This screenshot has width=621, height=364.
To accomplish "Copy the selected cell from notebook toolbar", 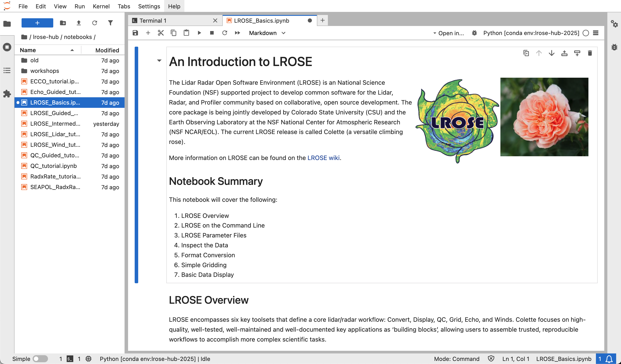I will pyautogui.click(x=173, y=33).
